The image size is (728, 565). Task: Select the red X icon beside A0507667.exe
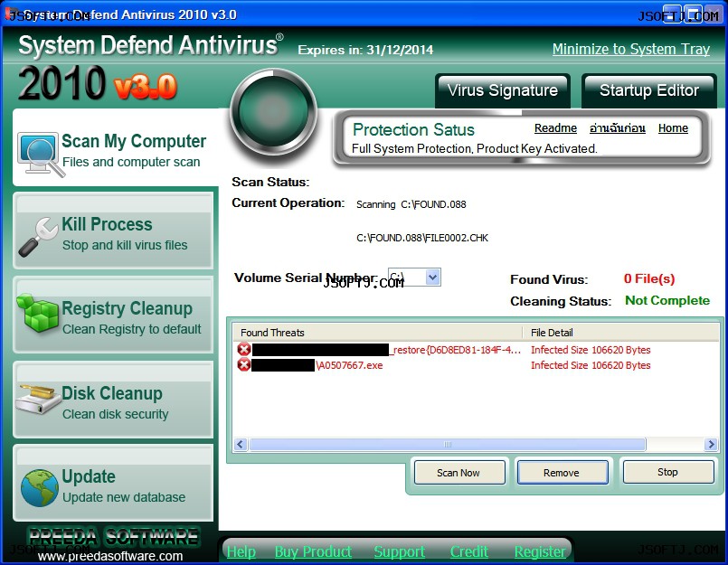244,365
